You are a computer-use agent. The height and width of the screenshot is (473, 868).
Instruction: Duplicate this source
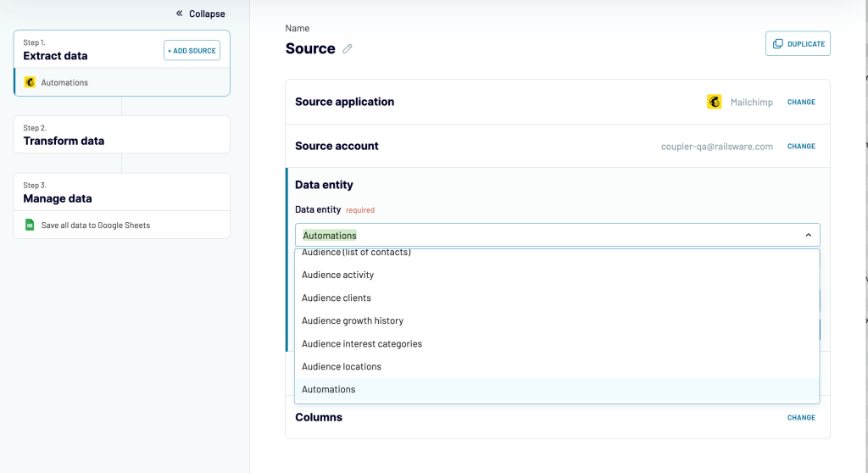(x=798, y=44)
